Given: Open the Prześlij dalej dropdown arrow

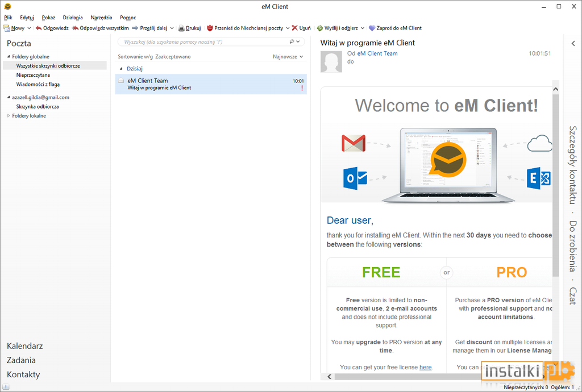Looking at the screenshot, I should click(172, 28).
